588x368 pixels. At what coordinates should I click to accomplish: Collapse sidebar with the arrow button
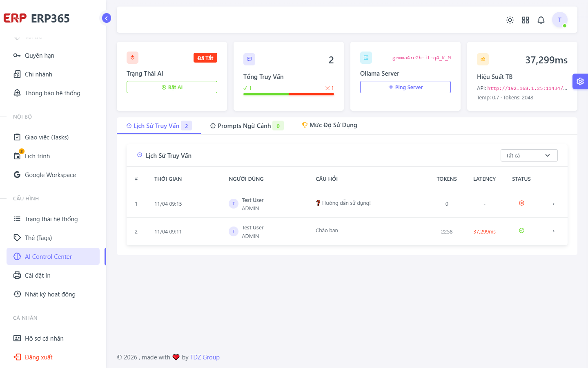pyautogui.click(x=107, y=18)
